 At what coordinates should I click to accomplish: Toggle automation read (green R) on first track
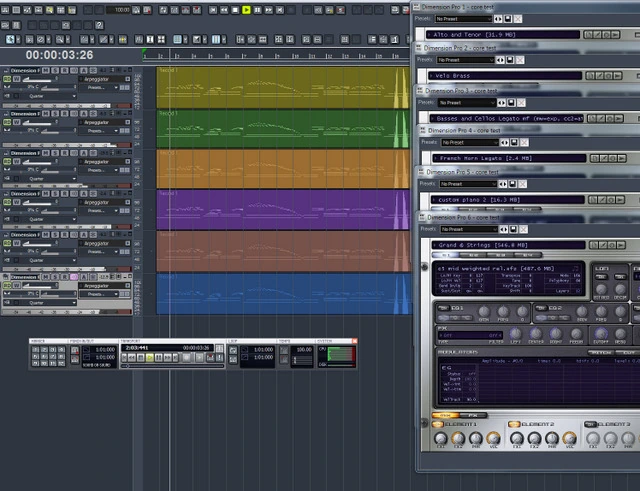pos(7,79)
